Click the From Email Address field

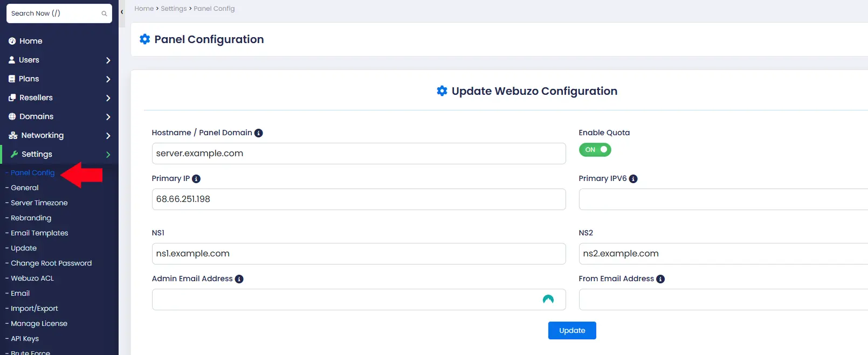coord(724,300)
